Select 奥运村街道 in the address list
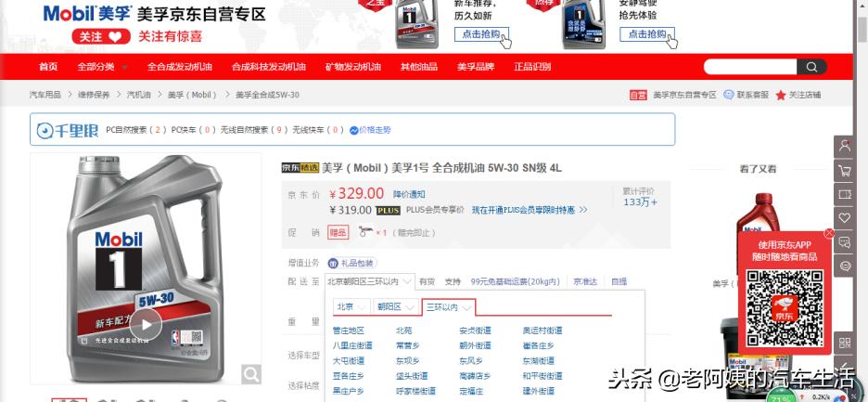Image resolution: width=868 pixels, height=402 pixels. point(542,331)
